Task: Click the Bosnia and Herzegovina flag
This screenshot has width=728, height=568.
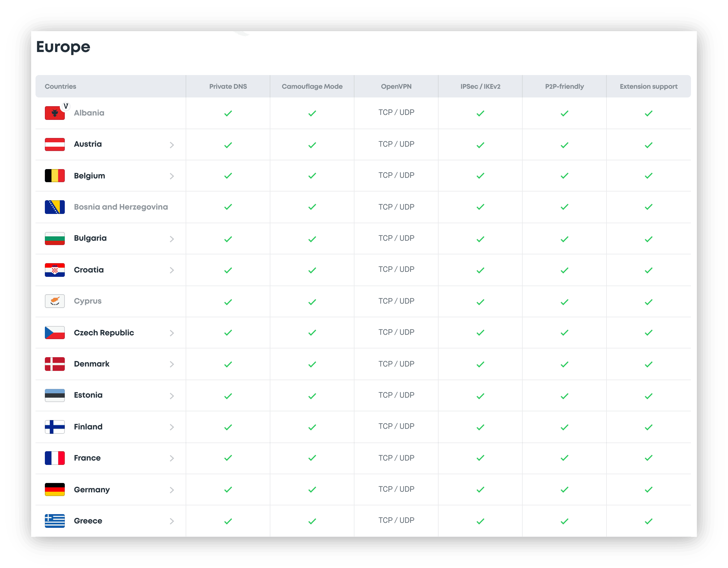Action: (55, 207)
